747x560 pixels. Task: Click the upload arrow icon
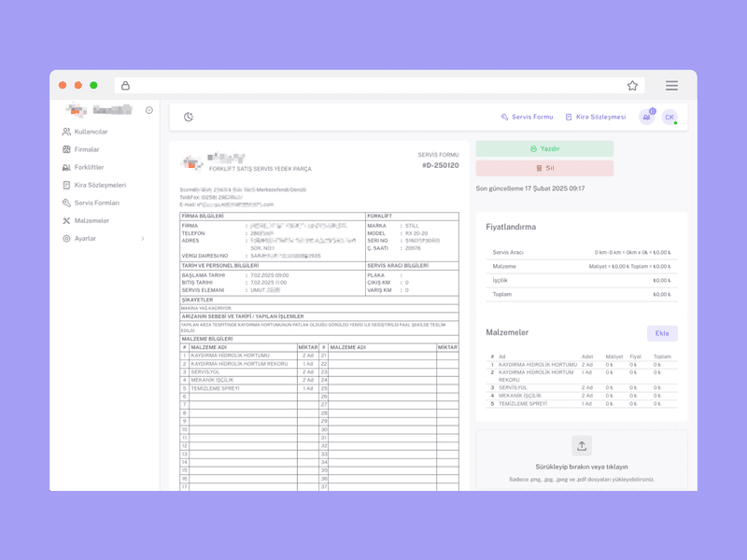tap(582, 446)
